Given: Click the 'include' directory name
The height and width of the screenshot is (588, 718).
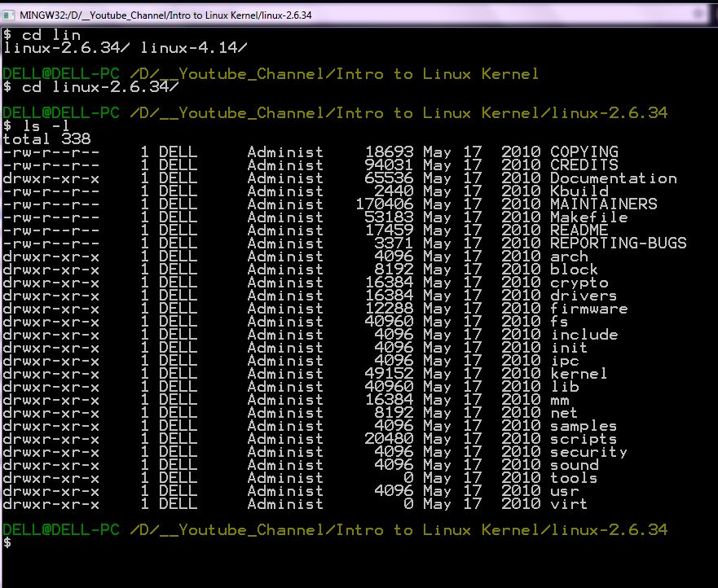Looking at the screenshot, I should click(584, 335).
